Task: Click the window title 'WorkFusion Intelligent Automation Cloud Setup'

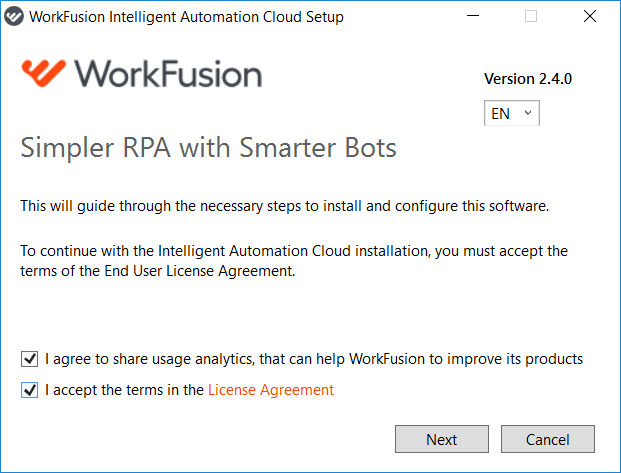Action: coord(187,17)
